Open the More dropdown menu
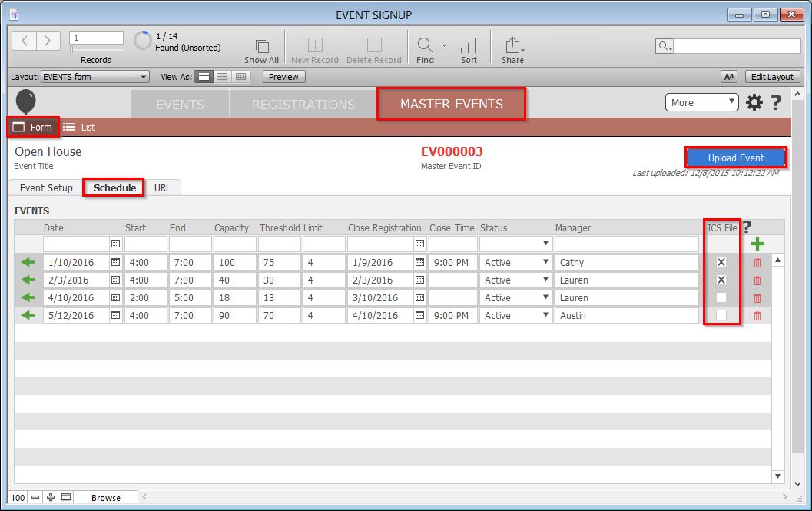812x511 pixels. coord(701,102)
